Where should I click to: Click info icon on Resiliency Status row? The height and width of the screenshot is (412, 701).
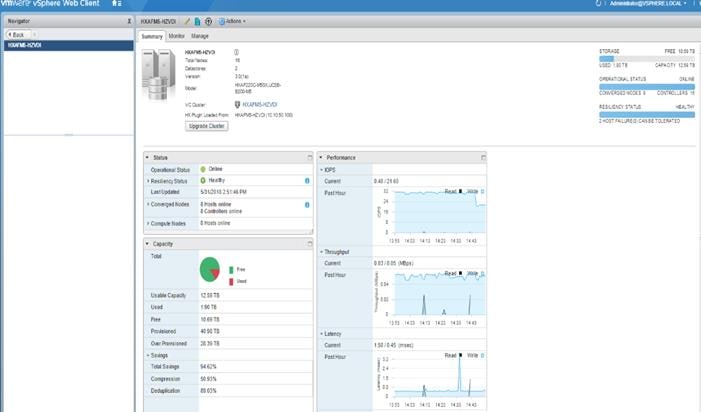pos(307,181)
